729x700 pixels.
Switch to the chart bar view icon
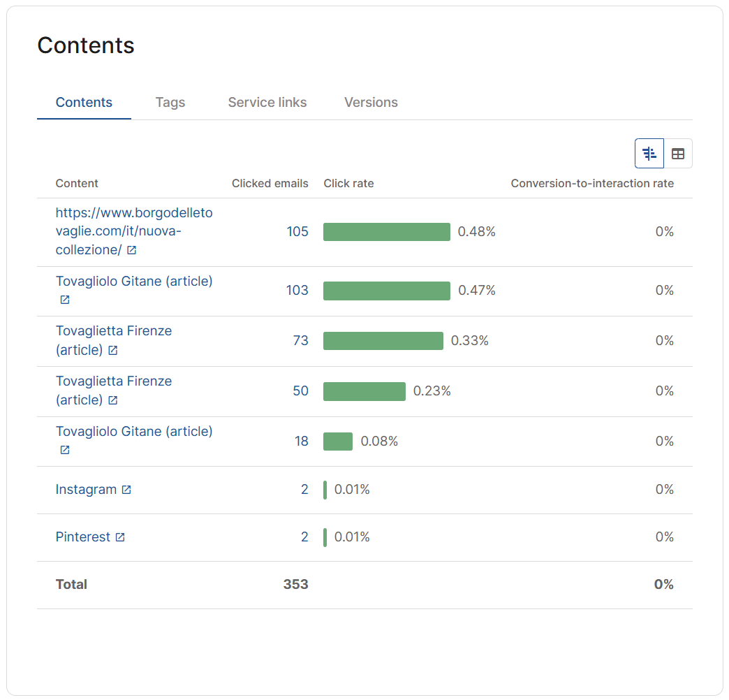pos(649,154)
